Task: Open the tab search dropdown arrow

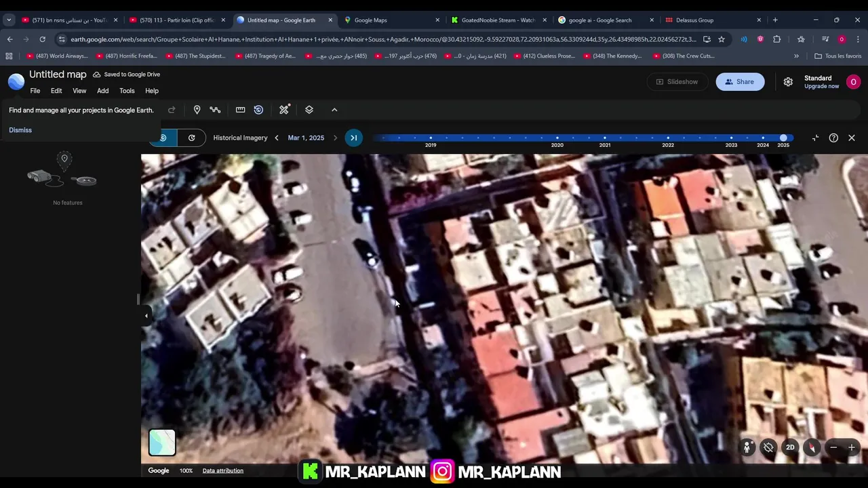Action: pyautogui.click(x=9, y=20)
